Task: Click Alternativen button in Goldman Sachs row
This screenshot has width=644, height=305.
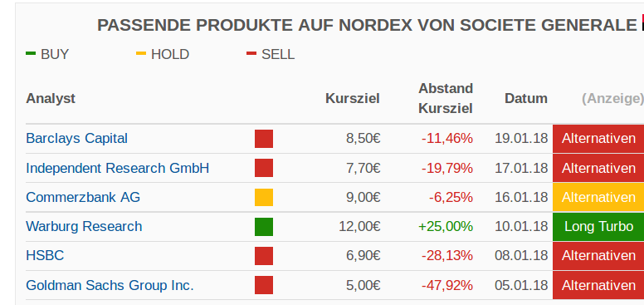Action: 598,285
